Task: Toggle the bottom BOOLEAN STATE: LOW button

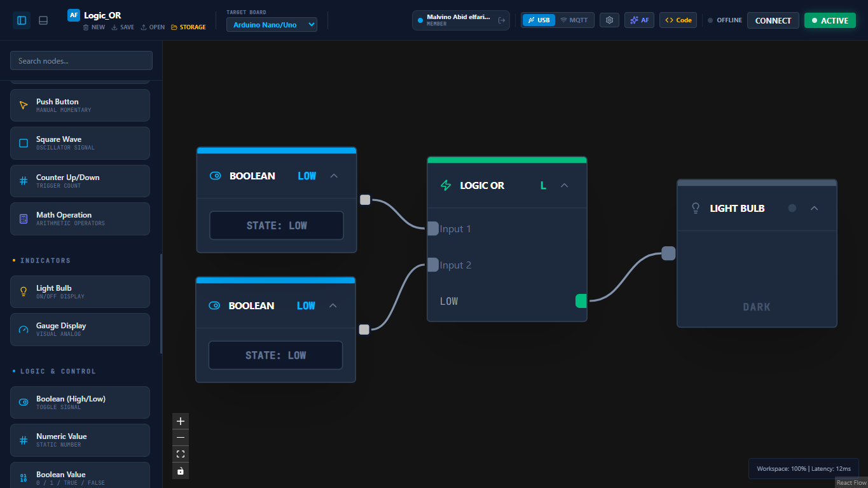Action: [x=275, y=355]
